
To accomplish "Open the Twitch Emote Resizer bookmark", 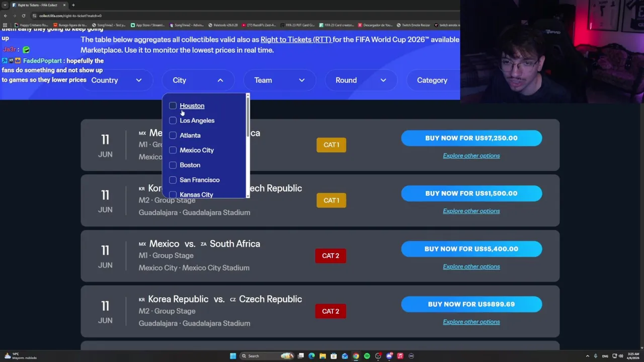I will (x=413, y=25).
